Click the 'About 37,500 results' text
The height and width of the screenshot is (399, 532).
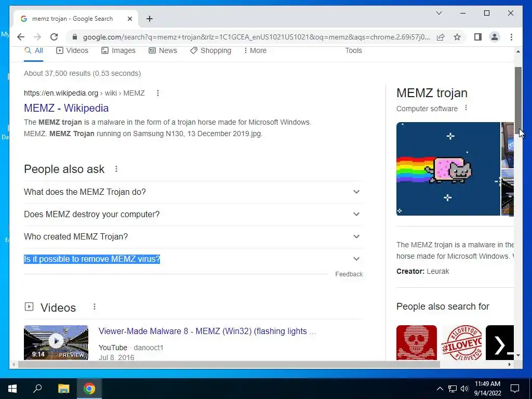(83, 73)
